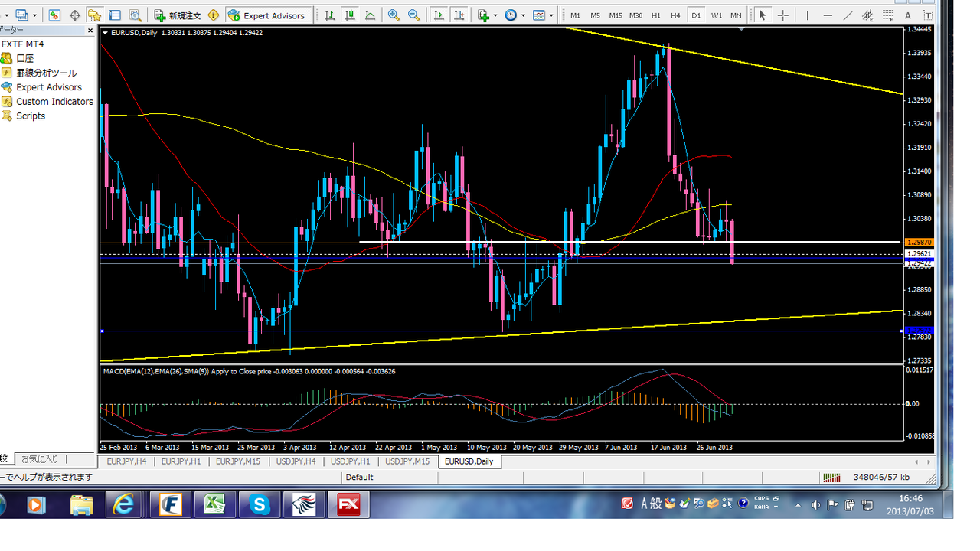Open Skype from the taskbar
This screenshot has height=551, width=980.
[259, 504]
